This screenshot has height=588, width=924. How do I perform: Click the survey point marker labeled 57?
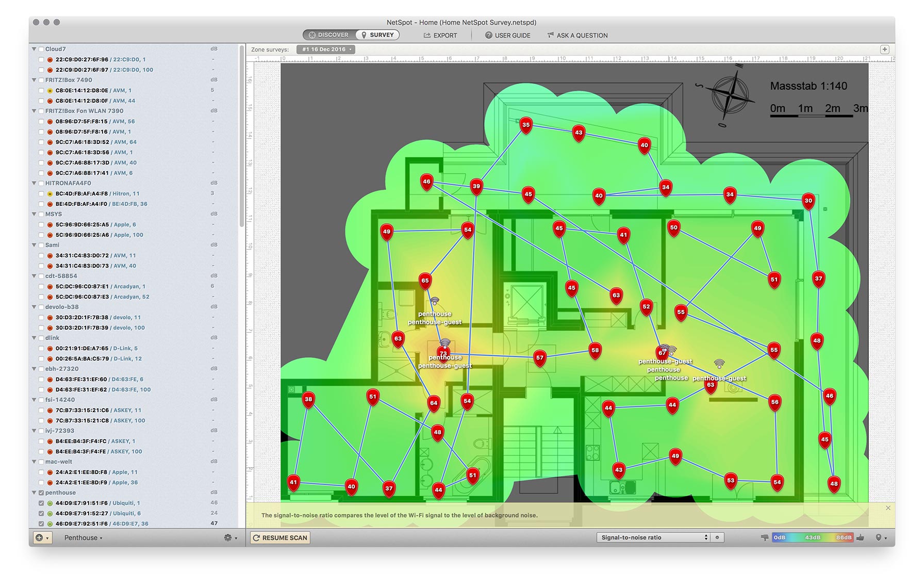tap(540, 358)
